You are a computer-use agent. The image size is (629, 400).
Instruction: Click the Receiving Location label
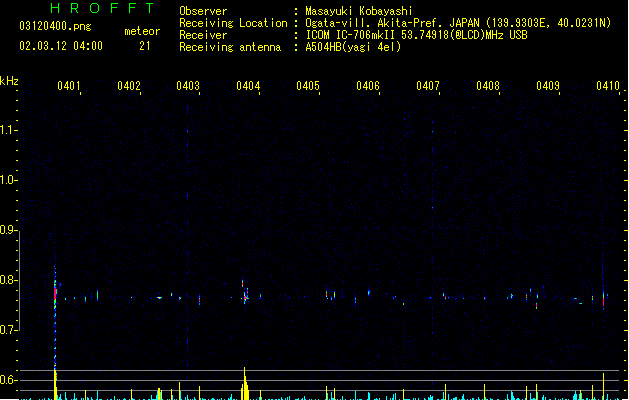[x=233, y=23]
